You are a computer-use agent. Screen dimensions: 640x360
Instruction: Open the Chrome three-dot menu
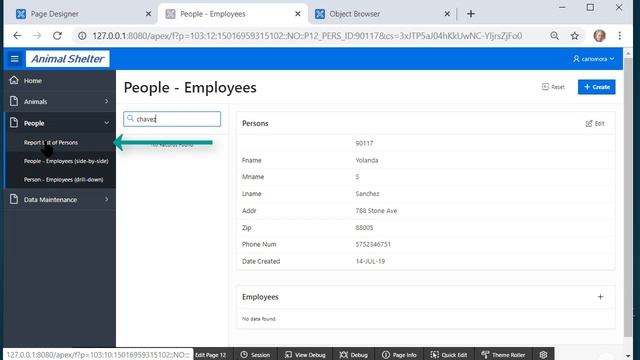tap(620, 36)
